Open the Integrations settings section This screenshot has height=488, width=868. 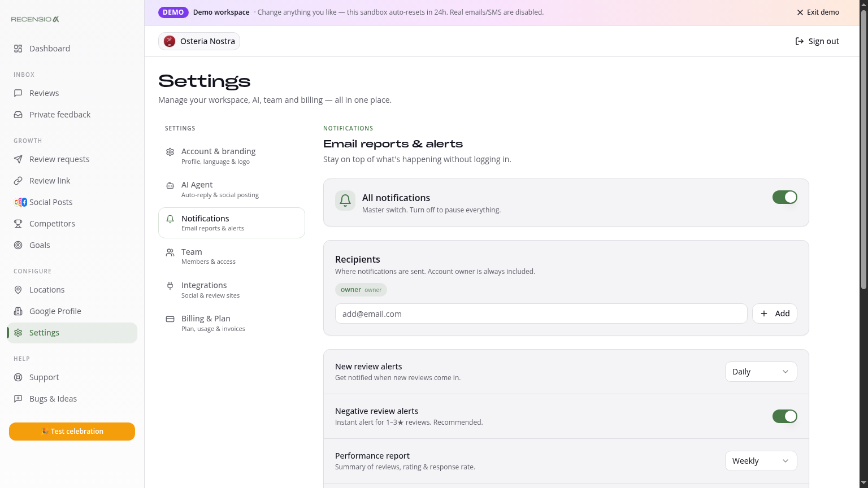click(232, 290)
